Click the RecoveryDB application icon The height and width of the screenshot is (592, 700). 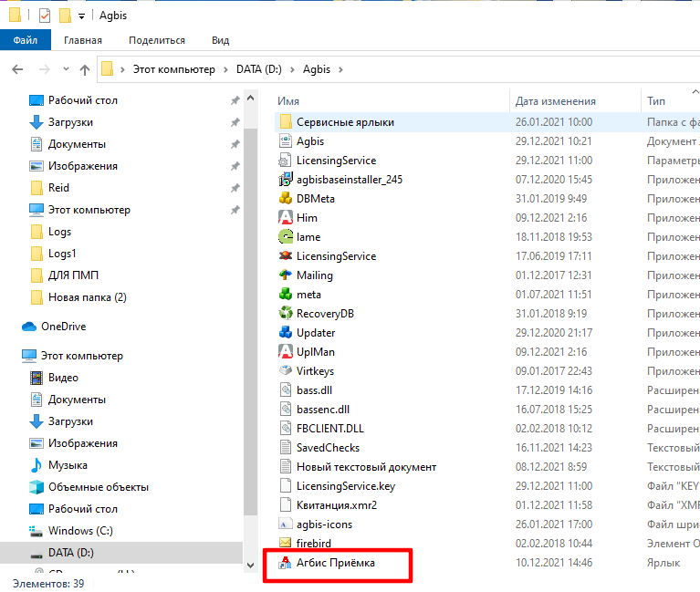click(286, 314)
